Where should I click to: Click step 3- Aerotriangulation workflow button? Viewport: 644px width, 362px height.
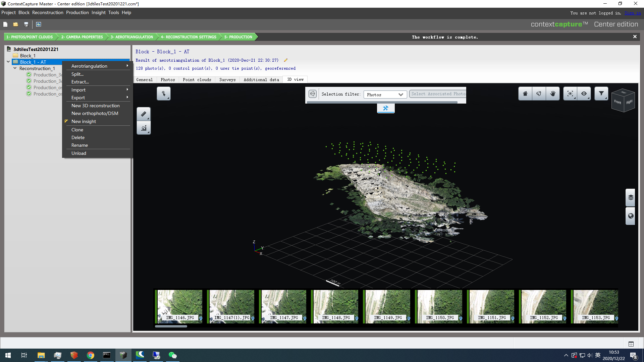tap(132, 37)
